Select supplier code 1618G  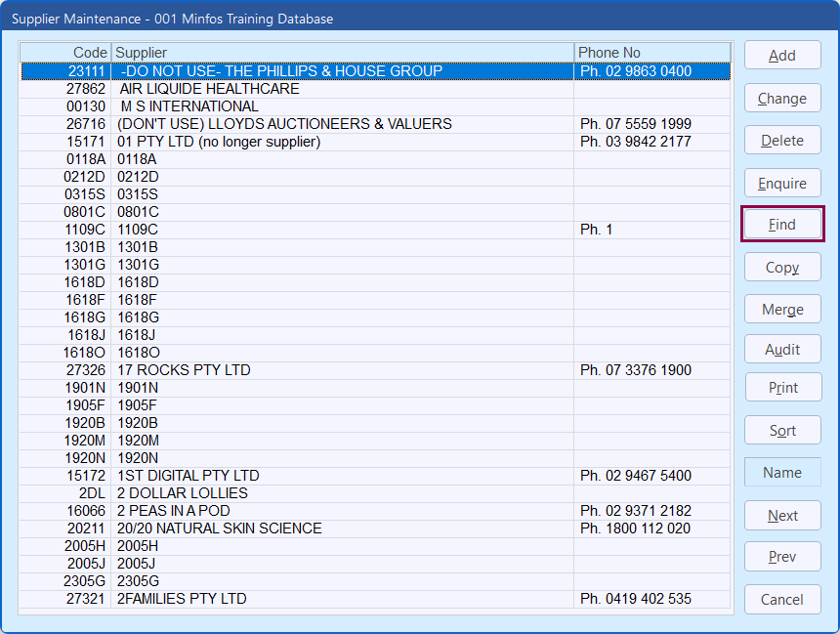tap(375, 317)
